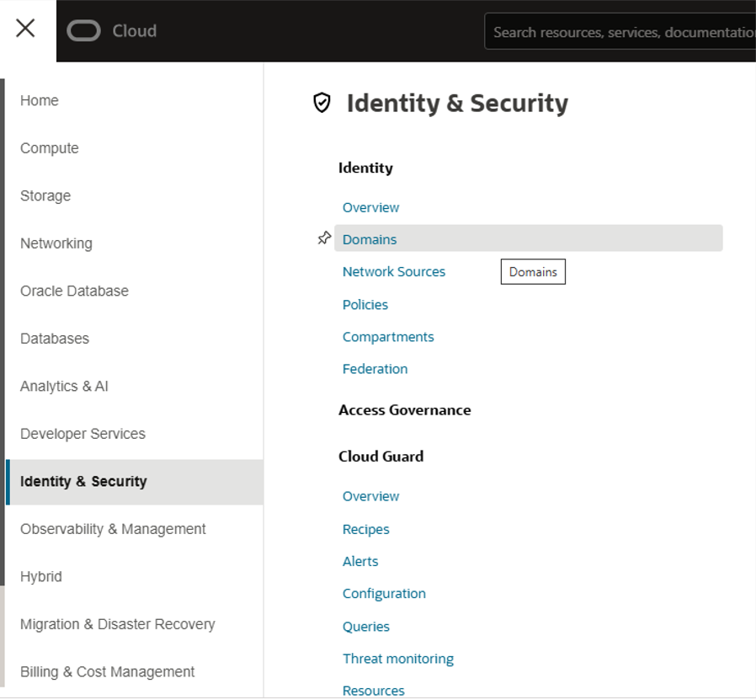
Task: Open Network Sources
Action: coord(393,271)
